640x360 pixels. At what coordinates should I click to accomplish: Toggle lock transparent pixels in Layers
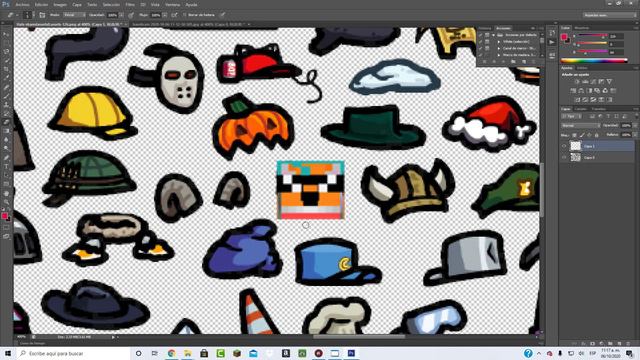pos(575,135)
